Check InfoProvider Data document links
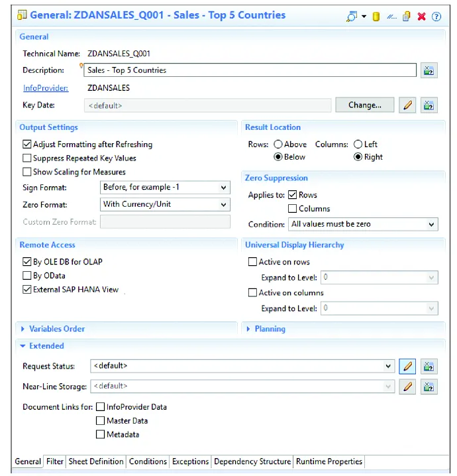Screen dimensions: 457x476 [100, 407]
